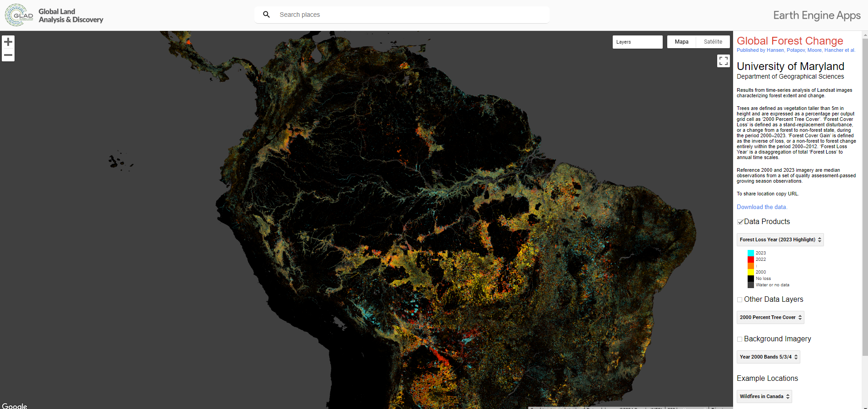This screenshot has width=868, height=409.
Task: Click Department of Geographical Sciences text
Action: (x=790, y=76)
